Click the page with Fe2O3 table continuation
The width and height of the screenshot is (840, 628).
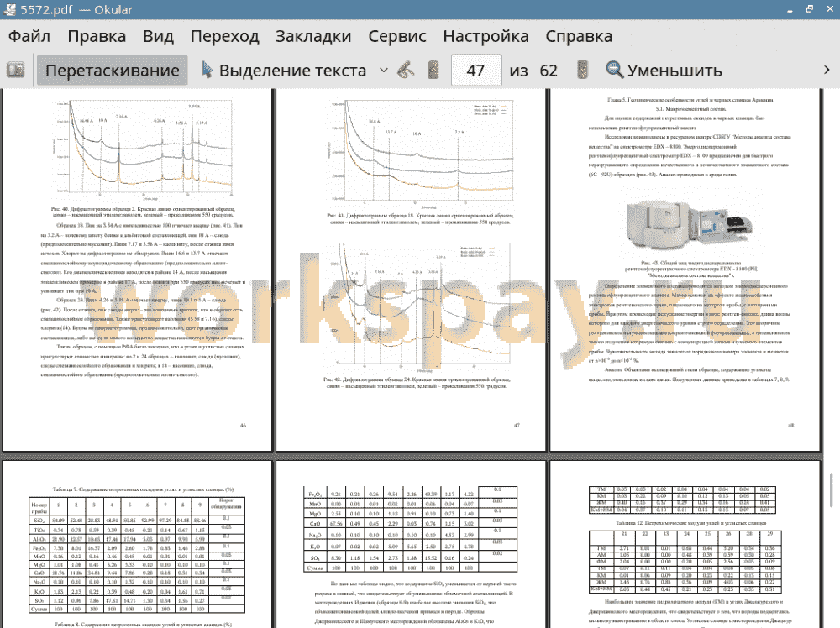pos(411,545)
